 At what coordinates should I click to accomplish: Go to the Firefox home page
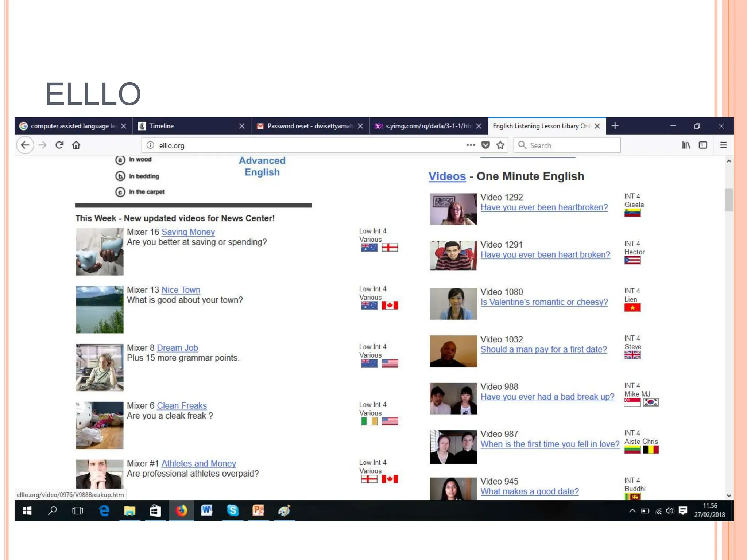tap(76, 145)
